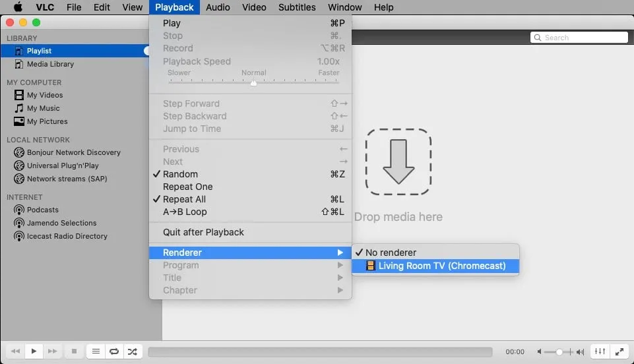Enter fullscreen with the arrows button
This screenshot has width=634, height=364.
click(x=619, y=351)
